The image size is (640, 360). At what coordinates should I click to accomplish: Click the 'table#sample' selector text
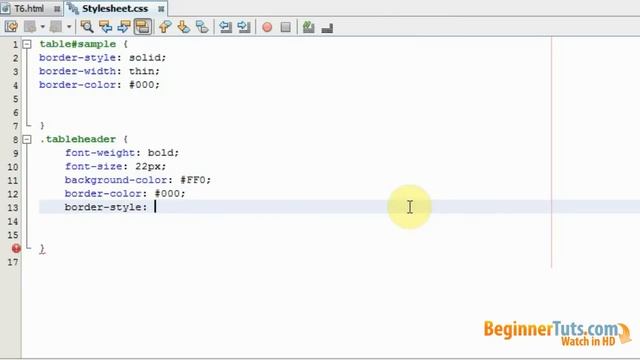point(78,44)
